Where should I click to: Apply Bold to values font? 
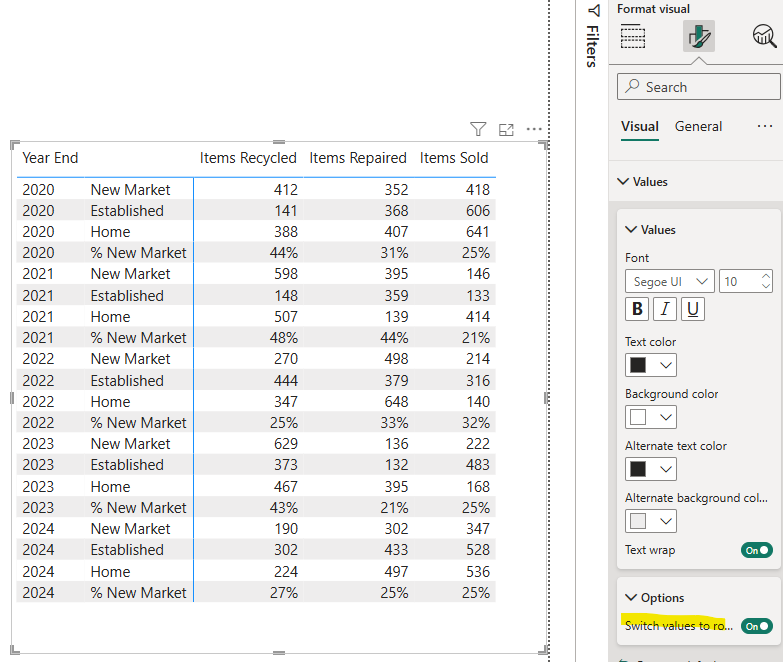click(x=637, y=309)
